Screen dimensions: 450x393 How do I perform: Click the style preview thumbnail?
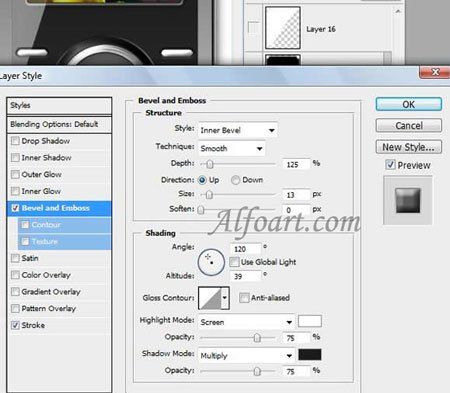[408, 200]
